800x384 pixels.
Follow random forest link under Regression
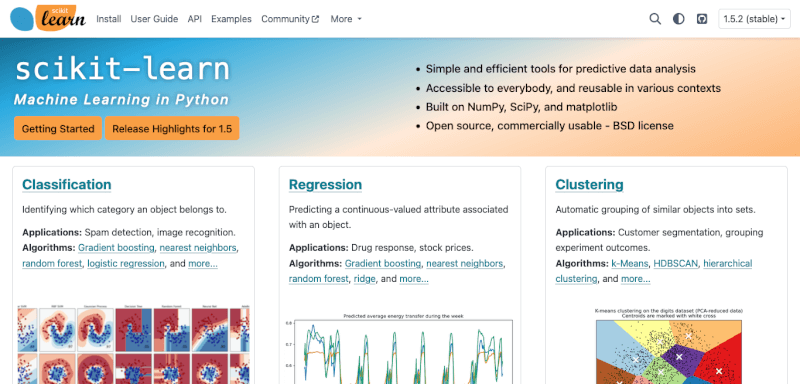(319, 279)
